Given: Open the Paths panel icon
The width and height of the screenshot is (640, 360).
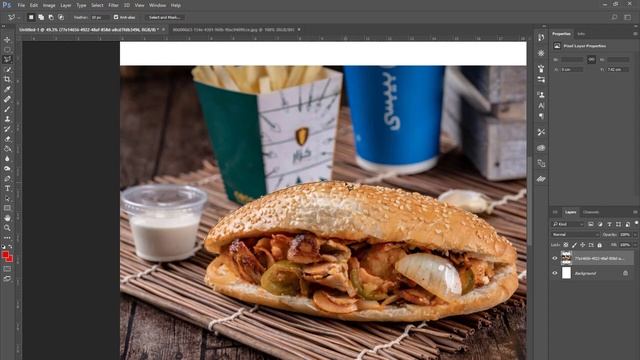Looking at the screenshot, I should tap(541, 164).
